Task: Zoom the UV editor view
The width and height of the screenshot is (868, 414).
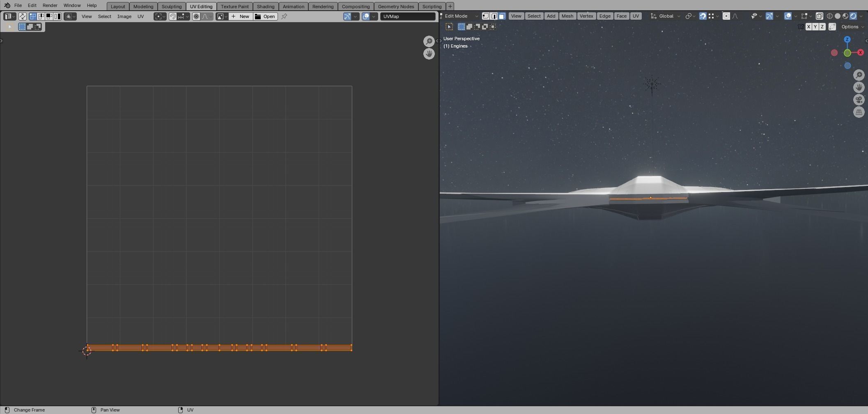Action: (x=429, y=41)
